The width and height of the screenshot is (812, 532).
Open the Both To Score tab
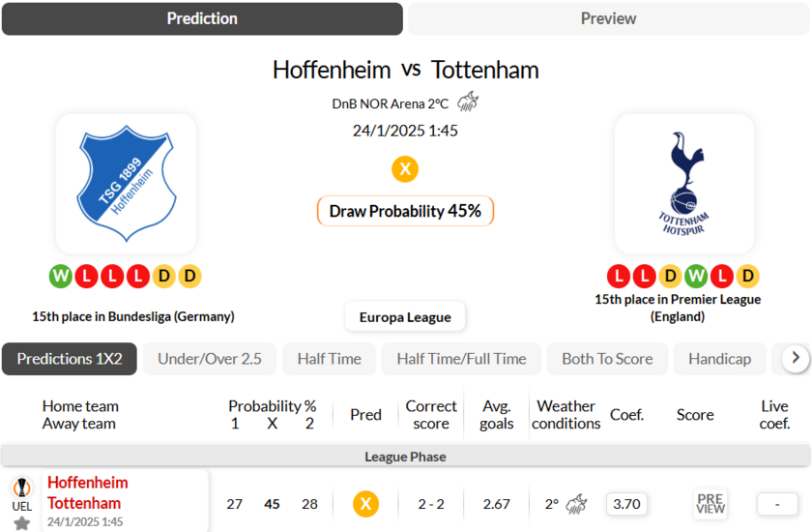[x=607, y=359]
